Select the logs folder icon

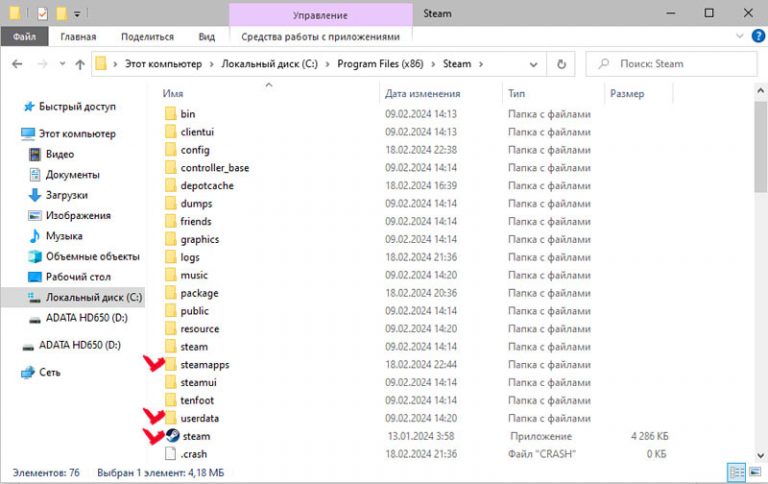170,257
